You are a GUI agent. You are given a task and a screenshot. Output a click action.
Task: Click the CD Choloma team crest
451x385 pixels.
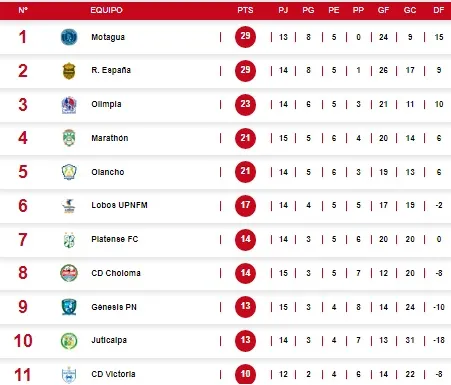tap(69, 273)
